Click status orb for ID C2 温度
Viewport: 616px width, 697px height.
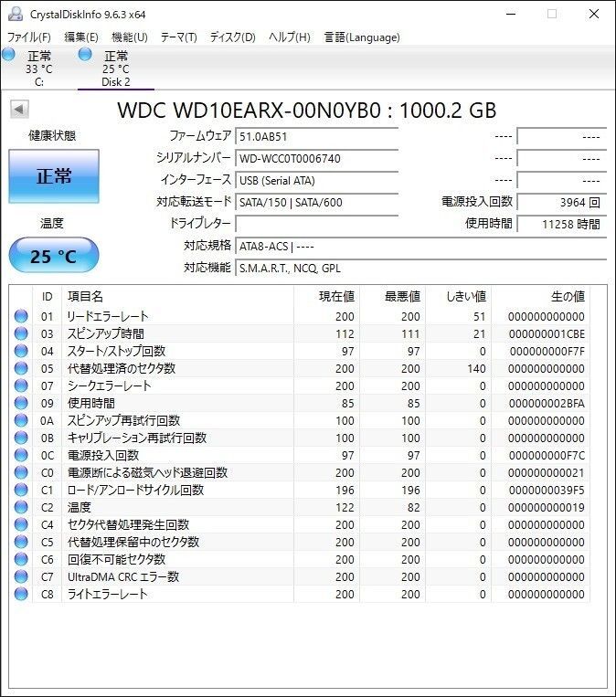[x=21, y=507]
